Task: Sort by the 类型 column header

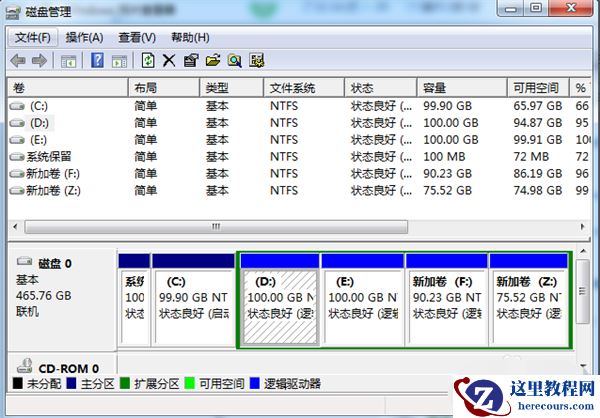Action: point(232,88)
